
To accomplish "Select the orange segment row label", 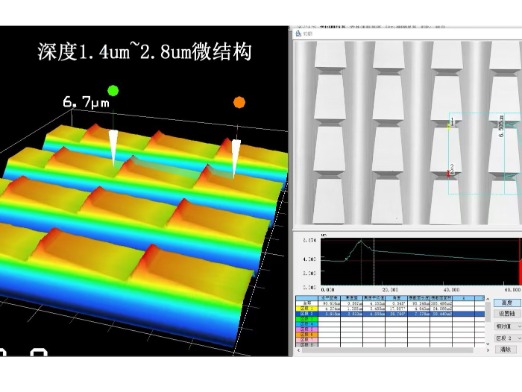I will click(x=306, y=334).
